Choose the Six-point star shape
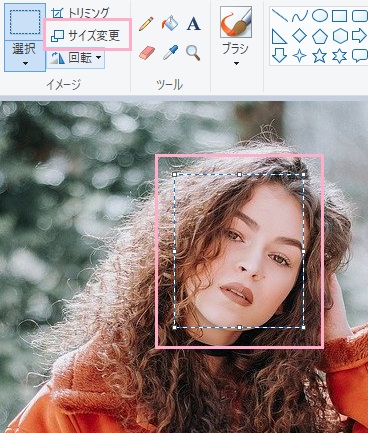This screenshot has height=433, width=368. [x=339, y=56]
